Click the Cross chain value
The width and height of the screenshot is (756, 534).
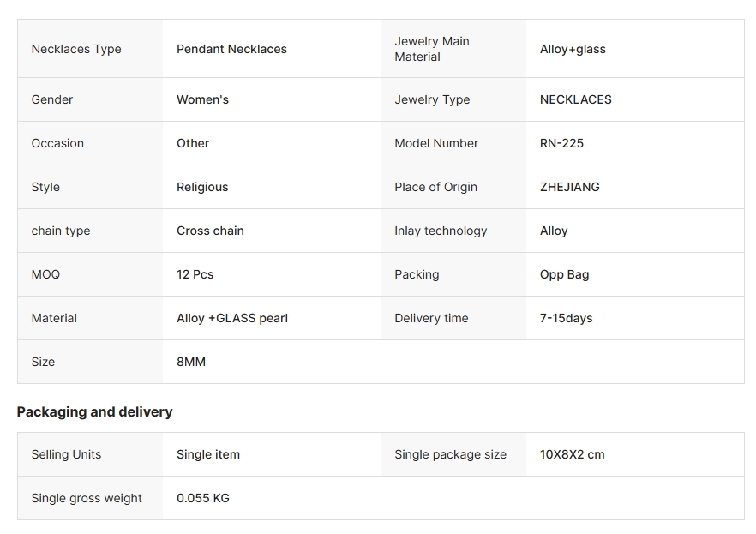210,231
